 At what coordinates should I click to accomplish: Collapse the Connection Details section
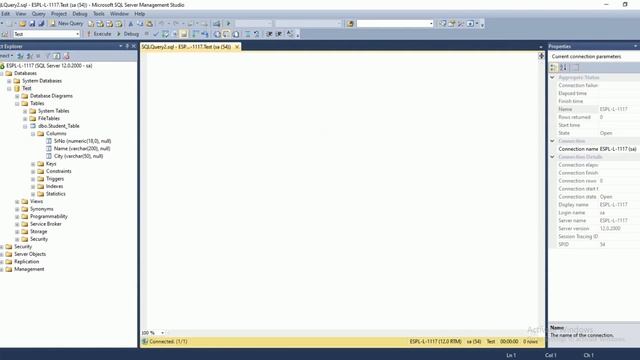pyautogui.click(x=553, y=157)
